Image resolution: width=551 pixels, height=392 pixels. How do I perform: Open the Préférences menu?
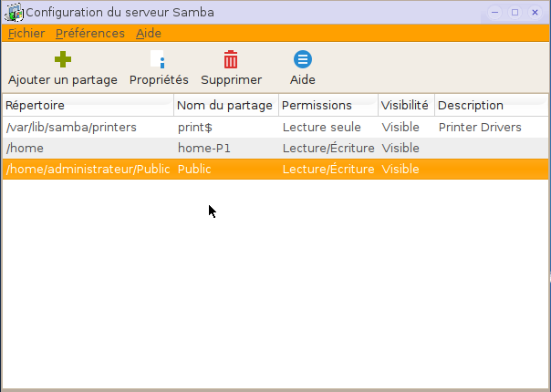[x=90, y=34]
